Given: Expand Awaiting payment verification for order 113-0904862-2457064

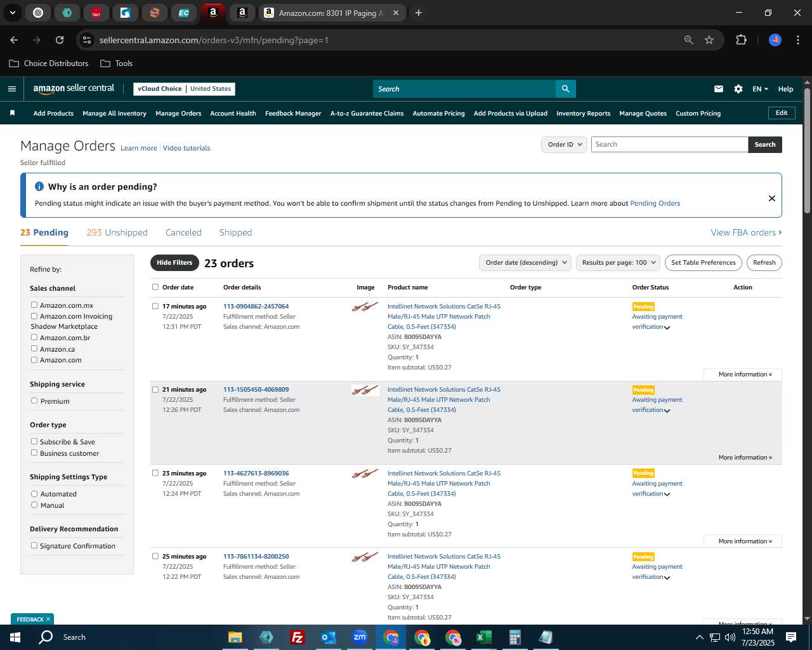Looking at the screenshot, I should pyautogui.click(x=667, y=328).
